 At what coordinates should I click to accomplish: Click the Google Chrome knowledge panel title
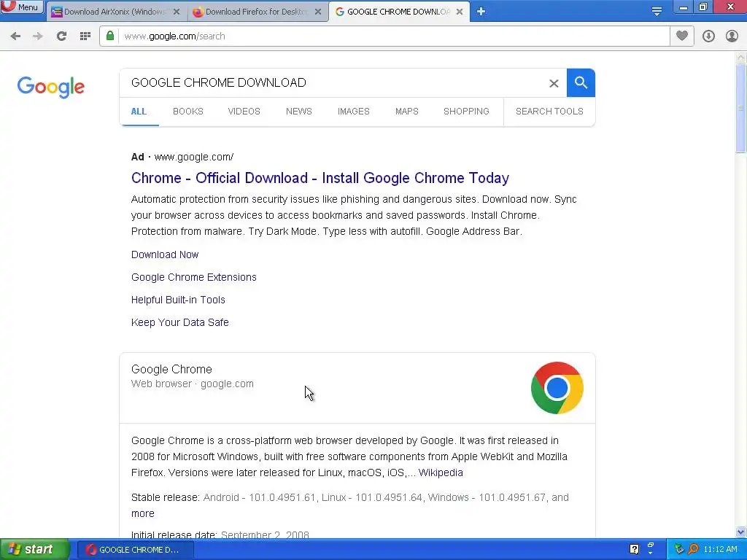click(x=171, y=370)
